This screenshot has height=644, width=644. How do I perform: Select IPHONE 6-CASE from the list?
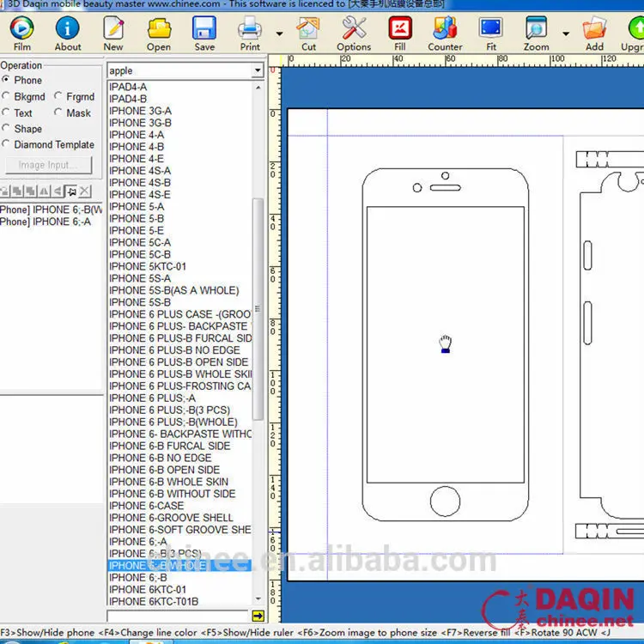point(147,506)
